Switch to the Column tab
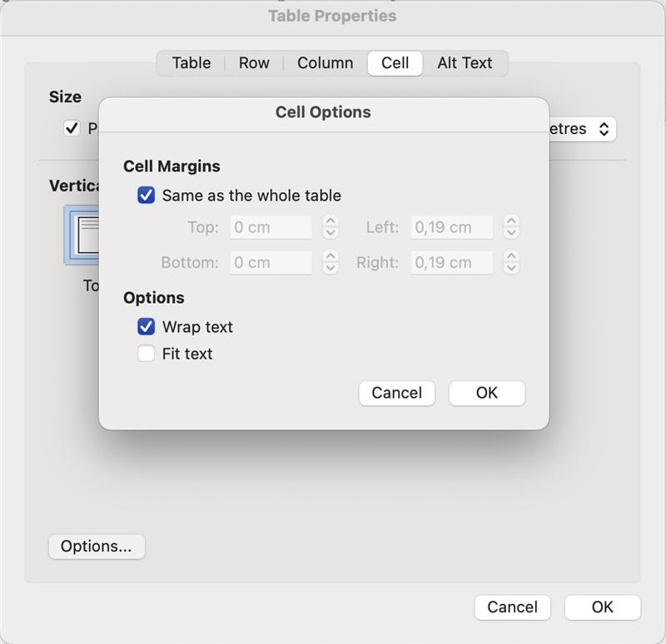This screenshot has height=644, width=666. coord(325,62)
